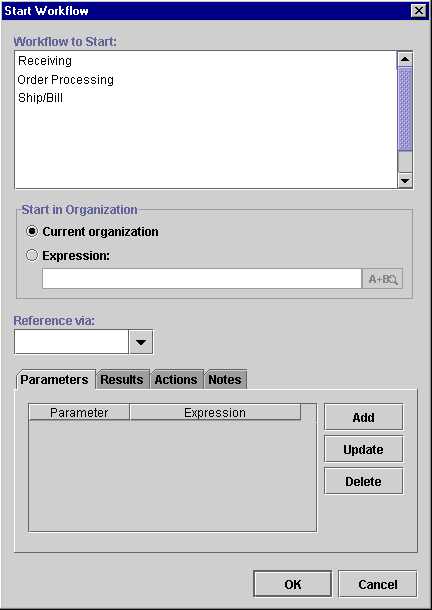The width and height of the screenshot is (432, 610).
Task: Switch to the Results tab
Action: 122,379
